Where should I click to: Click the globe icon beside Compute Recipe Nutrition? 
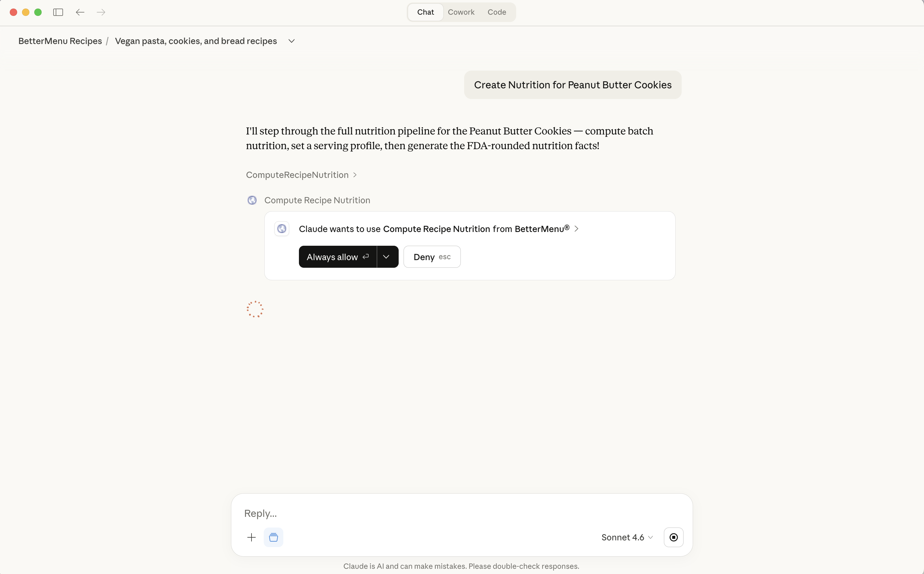[252, 200]
